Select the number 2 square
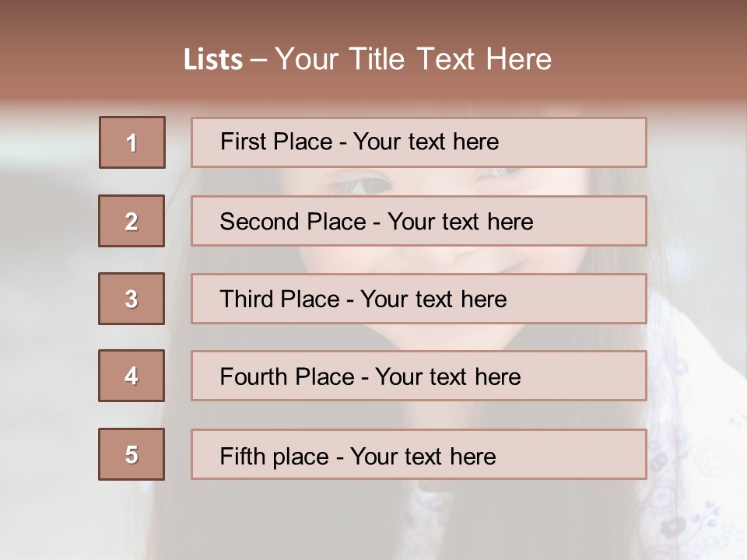 tap(132, 221)
